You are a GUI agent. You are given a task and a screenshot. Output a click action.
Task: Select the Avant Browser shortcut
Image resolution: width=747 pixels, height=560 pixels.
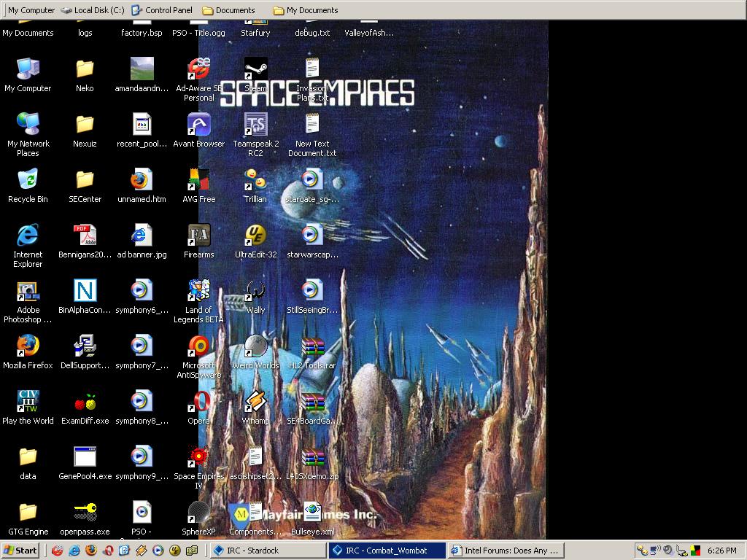pyautogui.click(x=198, y=125)
